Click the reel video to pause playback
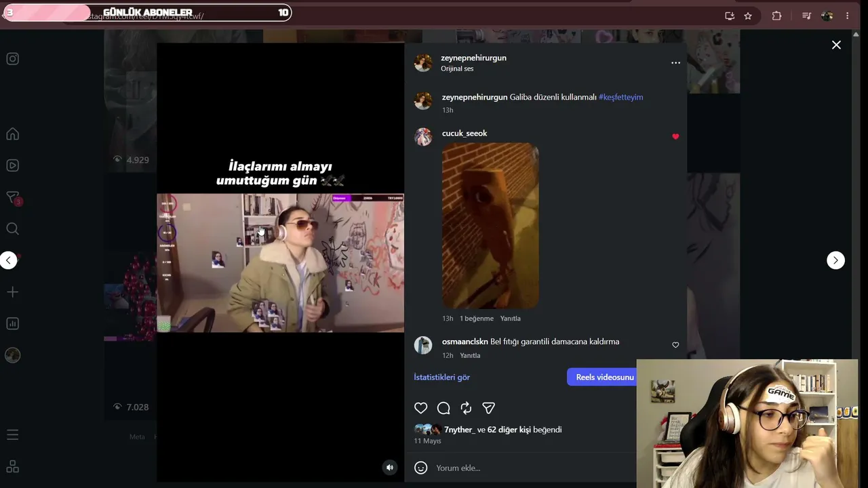 point(280,263)
